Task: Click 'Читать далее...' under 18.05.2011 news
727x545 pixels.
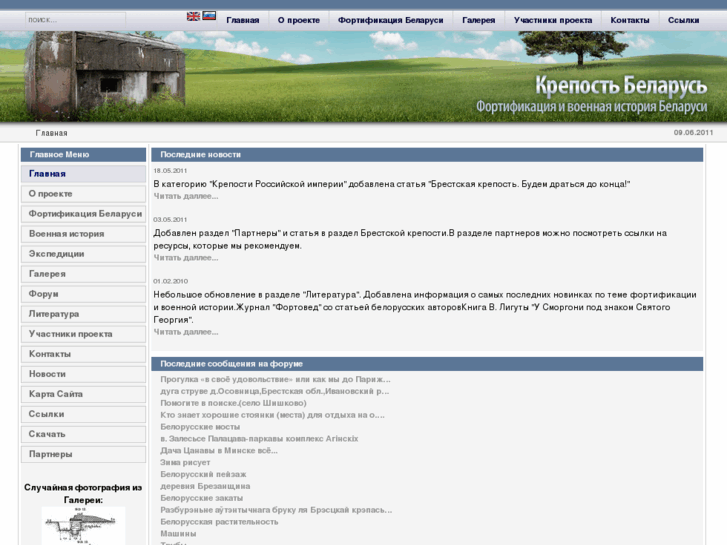Action: tap(185, 196)
